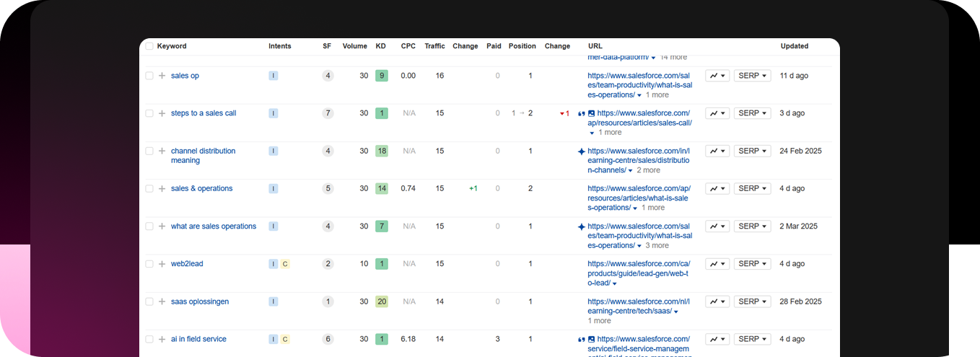The width and height of the screenshot is (980, 357).
Task: Click the C intent badge for 'ai in field service'
Action: point(285,339)
